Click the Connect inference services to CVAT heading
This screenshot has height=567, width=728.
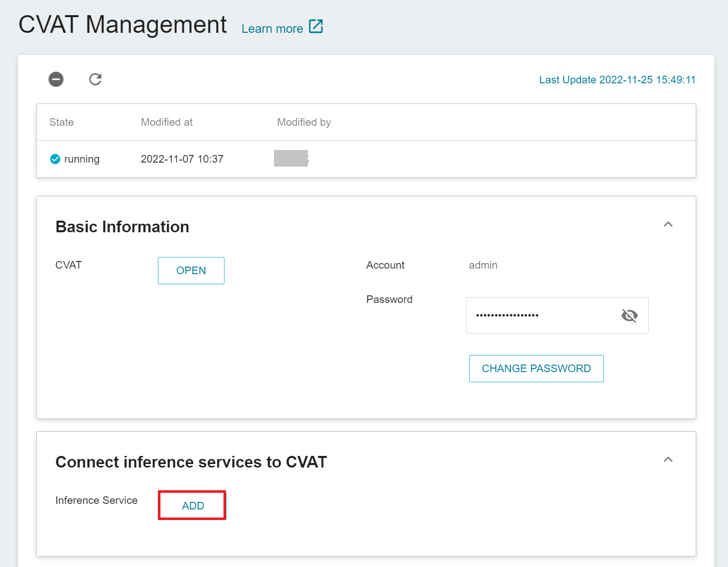[x=191, y=462]
